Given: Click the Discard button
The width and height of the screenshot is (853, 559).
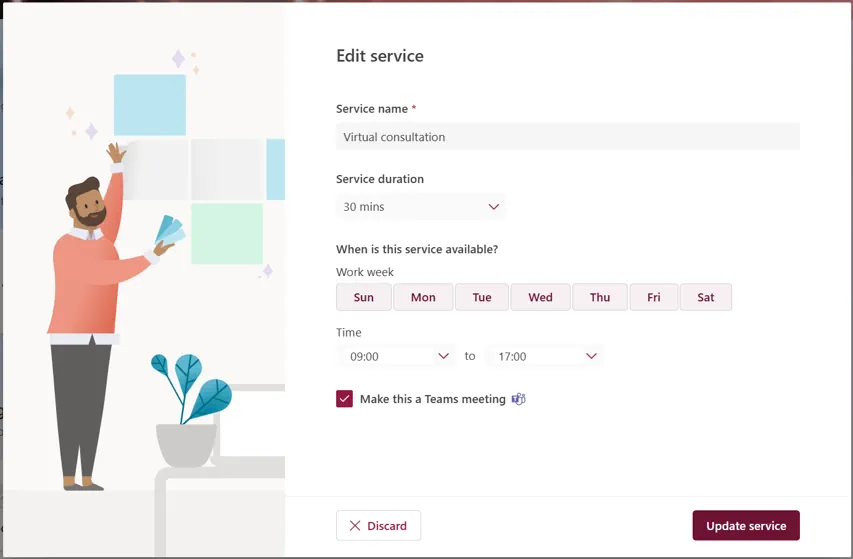Looking at the screenshot, I should [379, 525].
